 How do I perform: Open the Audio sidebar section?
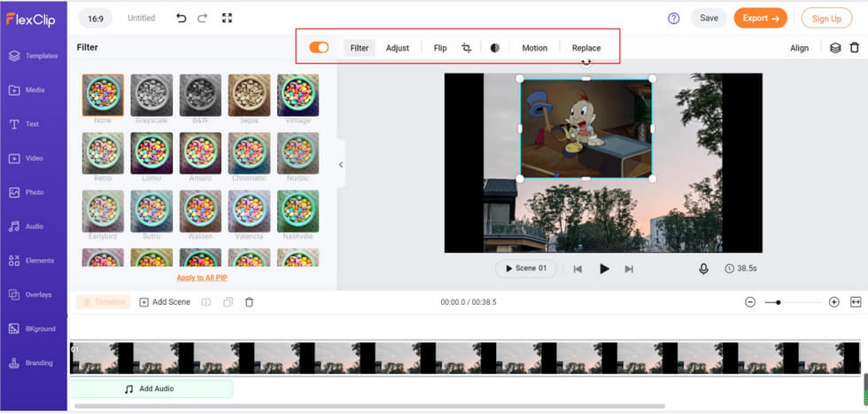pos(26,227)
